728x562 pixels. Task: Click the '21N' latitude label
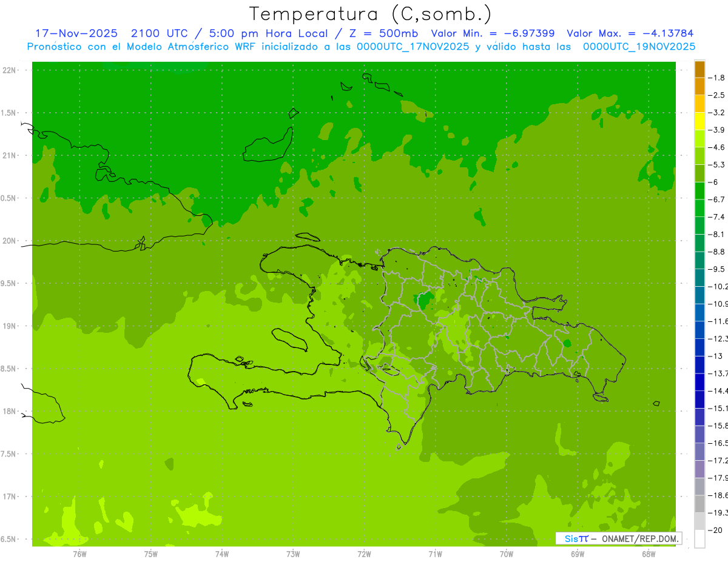point(10,155)
